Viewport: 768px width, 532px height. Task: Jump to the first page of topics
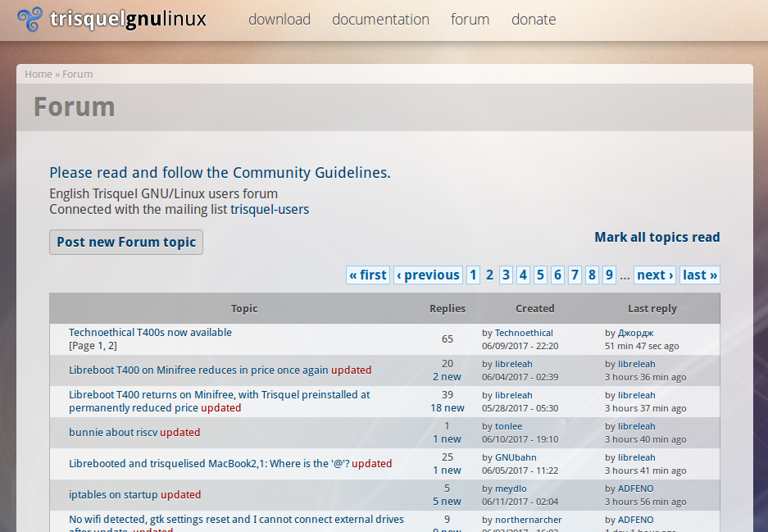coord(368,275)
